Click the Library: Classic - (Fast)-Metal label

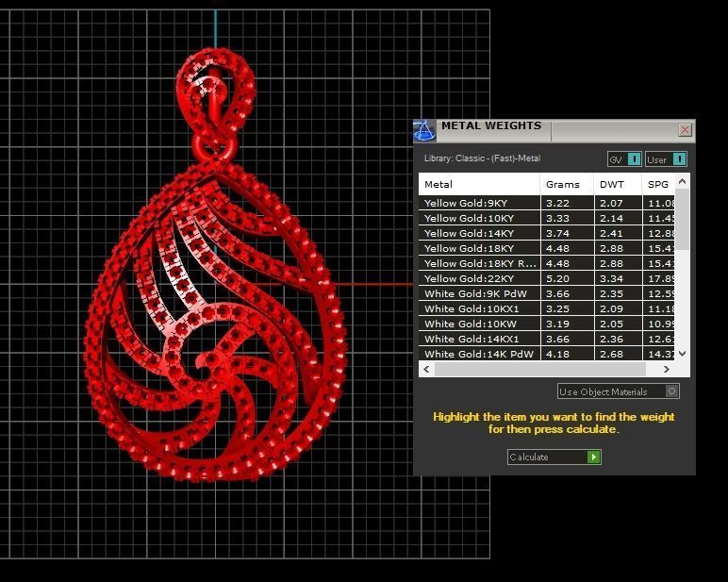click(482, 158)
